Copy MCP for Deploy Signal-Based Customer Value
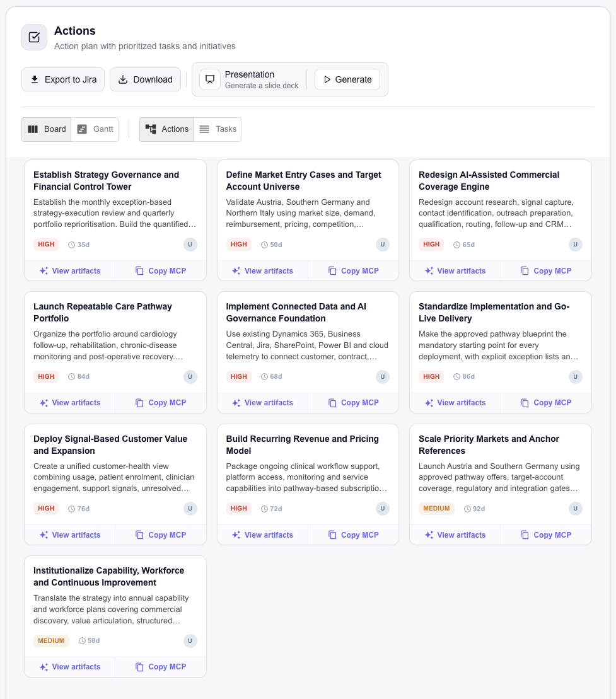The image size is (616, 699). [x=161, y=535]
